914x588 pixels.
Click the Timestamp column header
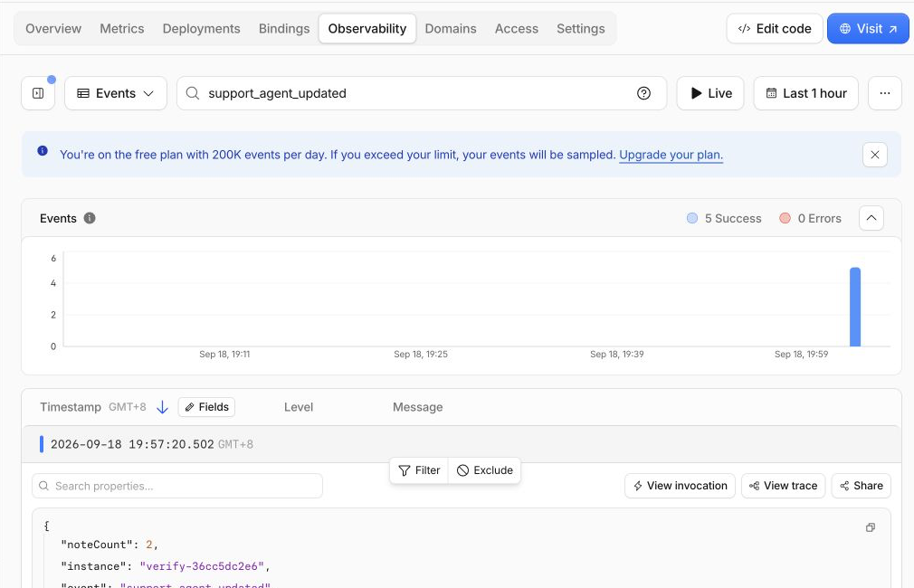tap(71, 407)
